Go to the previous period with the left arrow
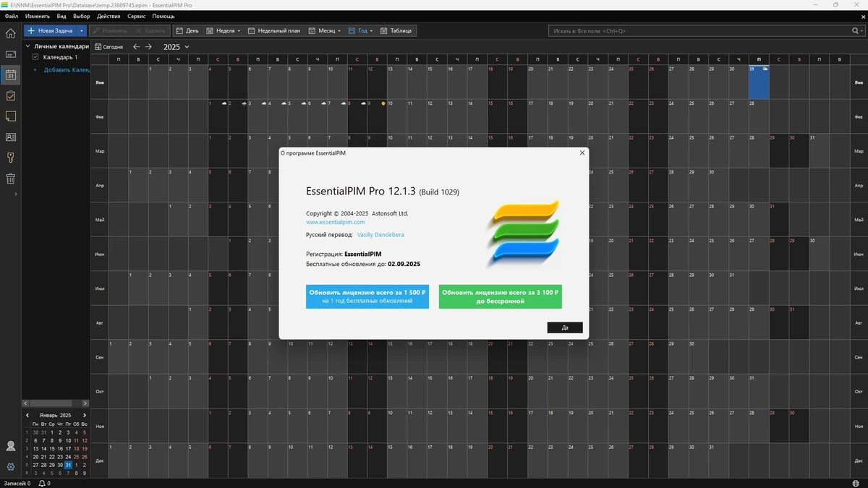This screenshot has height=488, width=868. pyautogui.click(x=137, y=47)
